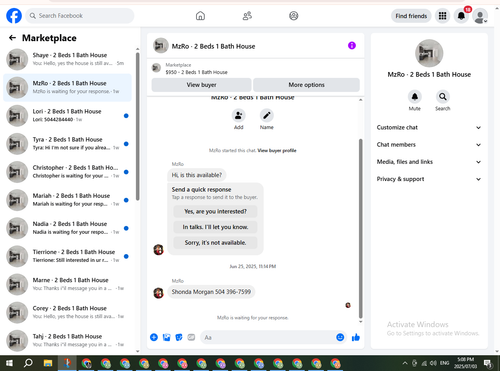The width and height of the screenshot is (500, 371).
Task: Send quick reply 'Yes, are you interested?'
Action: coord(215,211)
